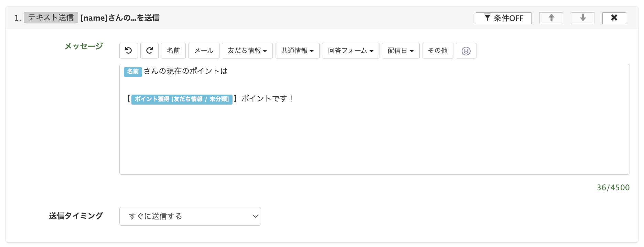
Task: Click the [name]さんの...を送信 title
Action: coord(120,18)
